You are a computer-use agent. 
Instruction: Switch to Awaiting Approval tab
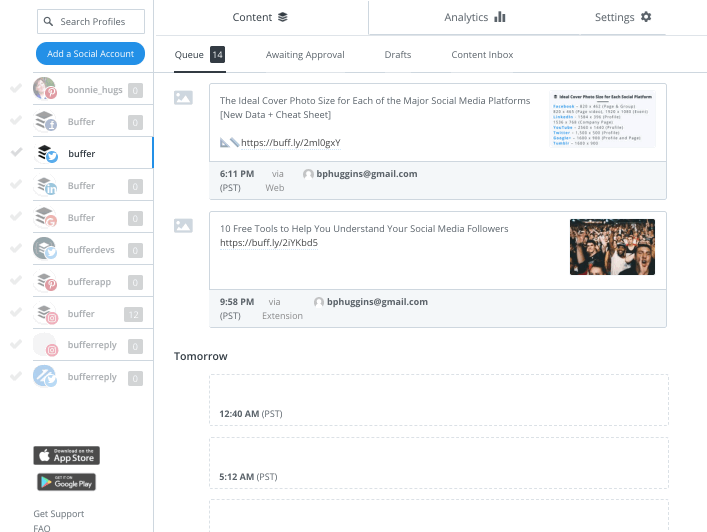click(305, 55)
